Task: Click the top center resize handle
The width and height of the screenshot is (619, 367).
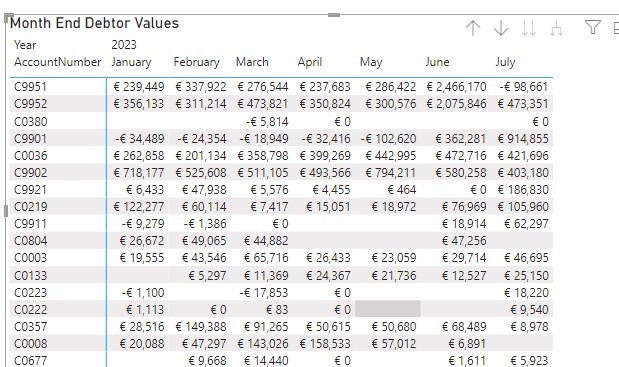Action: 334,15
